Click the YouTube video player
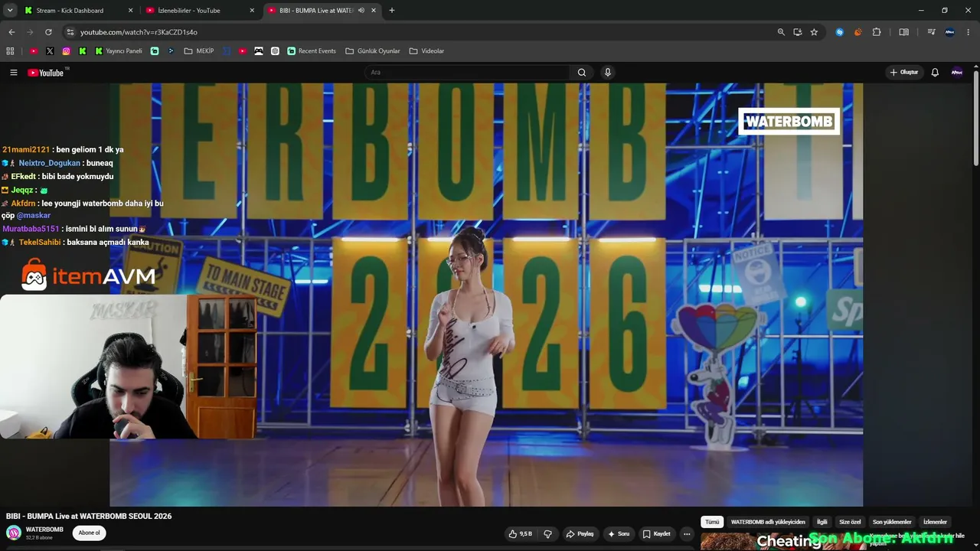Viewport: 980px width, 551px height. point(486,295)
